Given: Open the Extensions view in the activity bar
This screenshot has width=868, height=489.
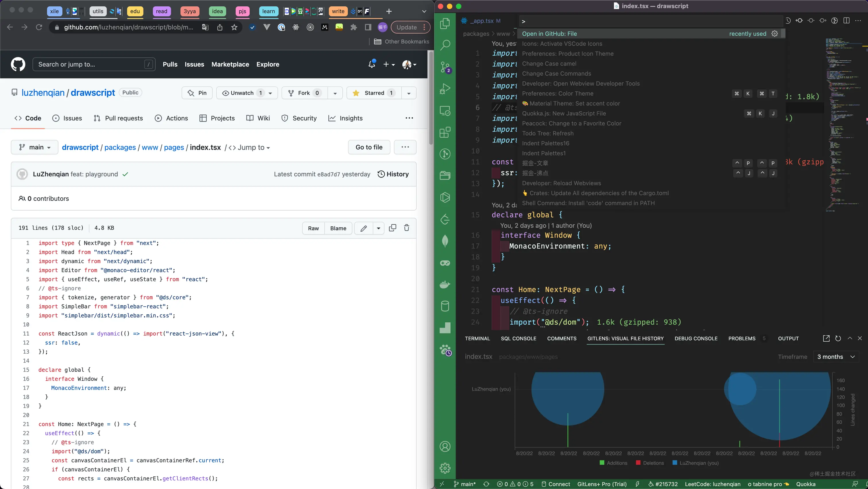Looking at the screenshot, I should tap(445, 132).
